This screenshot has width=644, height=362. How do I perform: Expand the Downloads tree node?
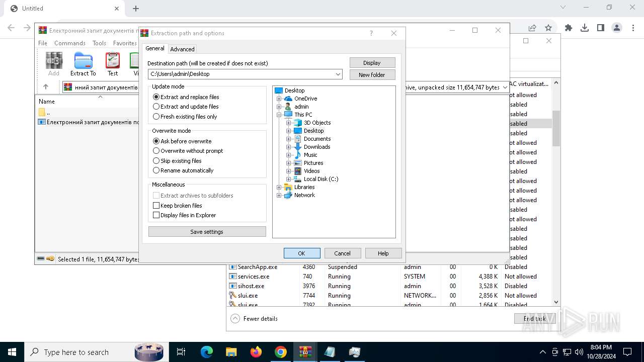click(288, 147)
